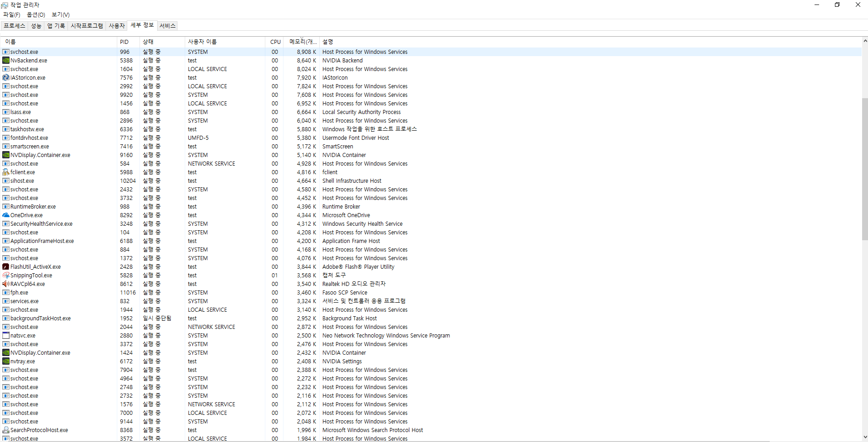Screen dimensions: 868x442
Task: Click the sihost.exe process icon
Action: 6,181
